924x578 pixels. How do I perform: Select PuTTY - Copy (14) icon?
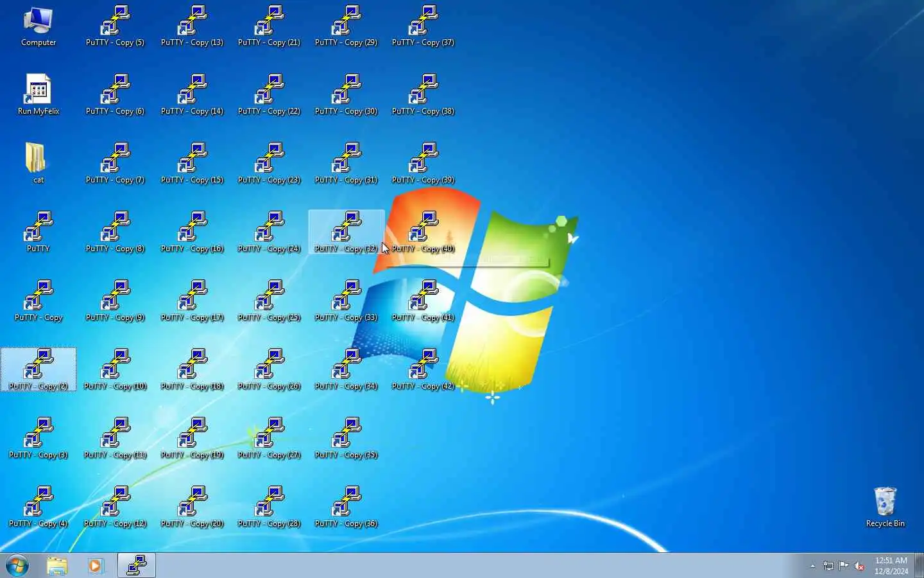(193, 95)
